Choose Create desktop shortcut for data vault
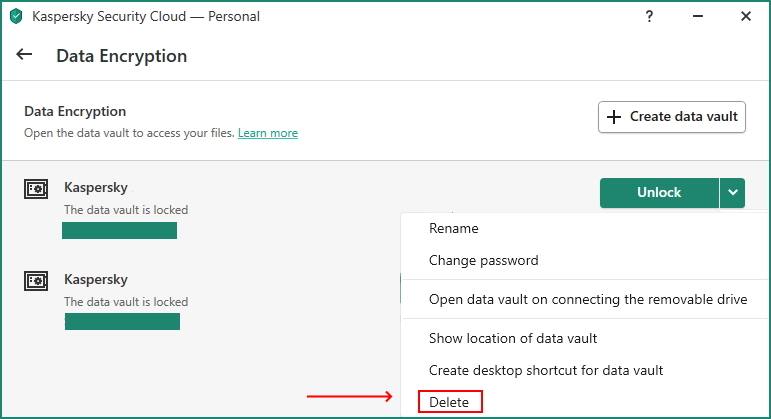Viewport: 771px width, 419px height. (545, 370)
